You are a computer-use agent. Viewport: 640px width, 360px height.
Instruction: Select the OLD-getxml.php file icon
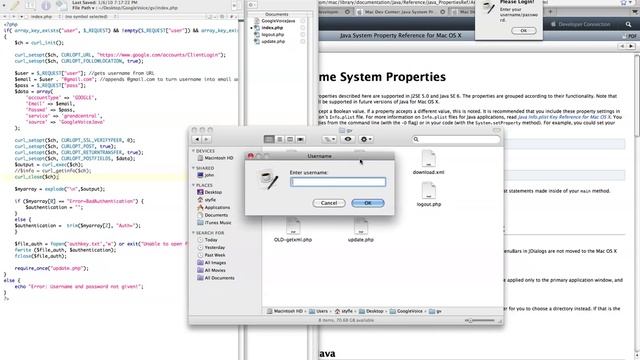click(x=293, y=226)
